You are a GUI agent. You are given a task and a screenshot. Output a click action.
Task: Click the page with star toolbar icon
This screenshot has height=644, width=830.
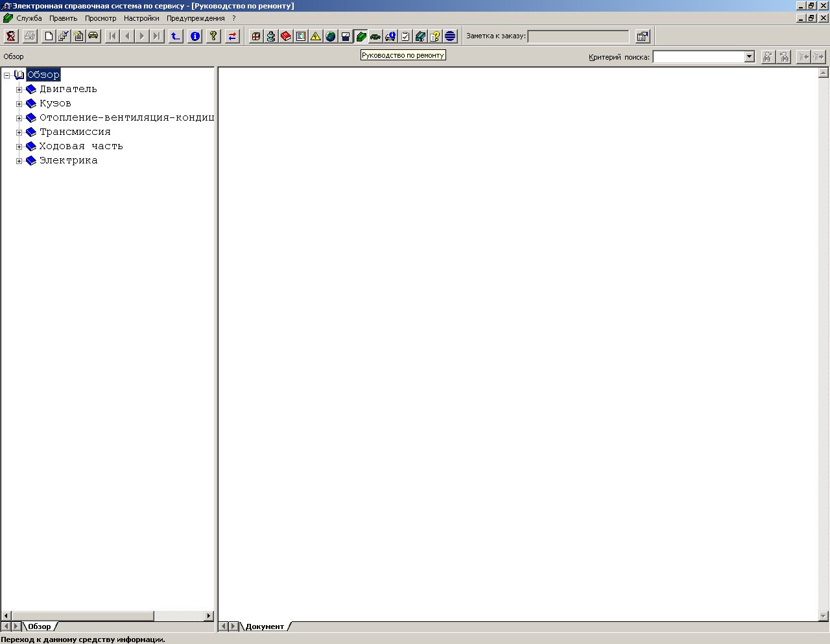pyautogui.click(x=78, y=36)
